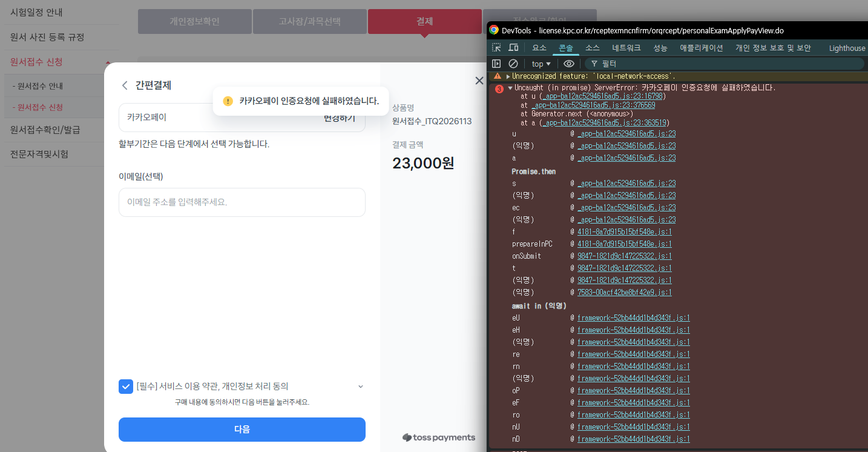Open the framework link in the eU row
The height and width of the screenshot is (452, 868).
(x=634, y=317)
